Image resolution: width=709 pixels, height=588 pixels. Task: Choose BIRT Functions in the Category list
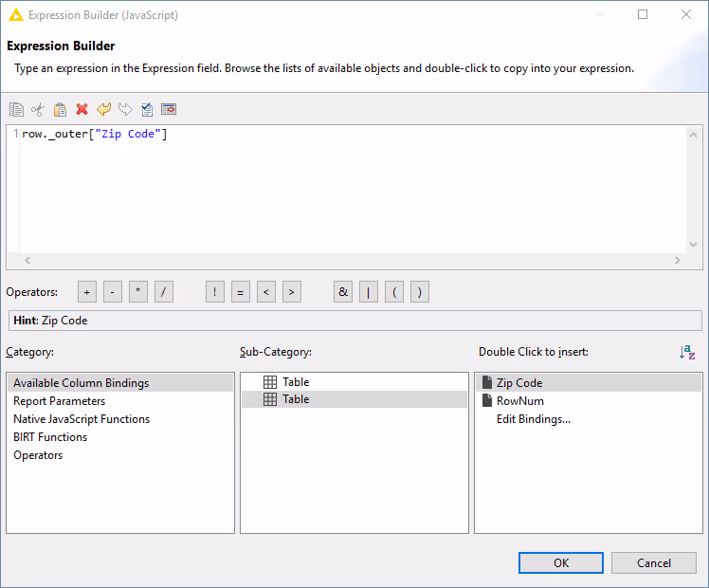pyautogui.click(x=50, y=437)
